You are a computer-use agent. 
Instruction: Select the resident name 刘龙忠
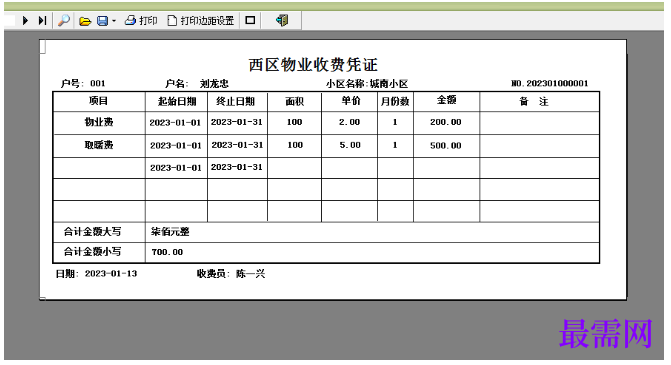click(x=214, y=84)
